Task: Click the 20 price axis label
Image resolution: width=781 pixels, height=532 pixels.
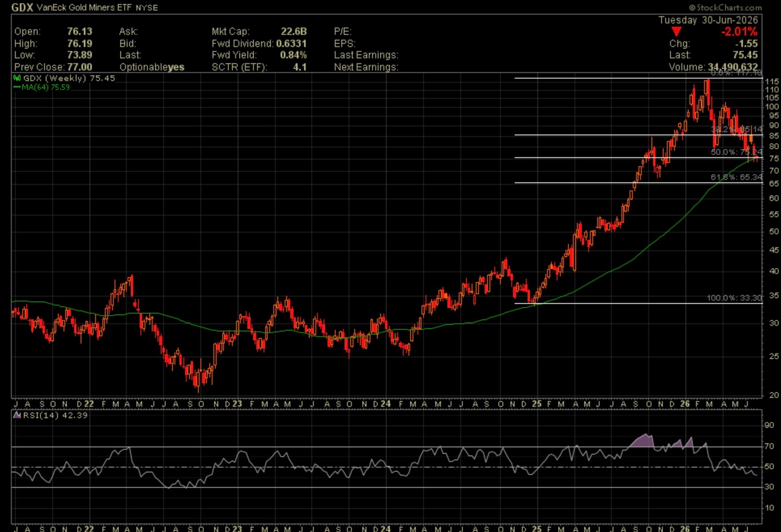Action: click(x=774, y=395)
